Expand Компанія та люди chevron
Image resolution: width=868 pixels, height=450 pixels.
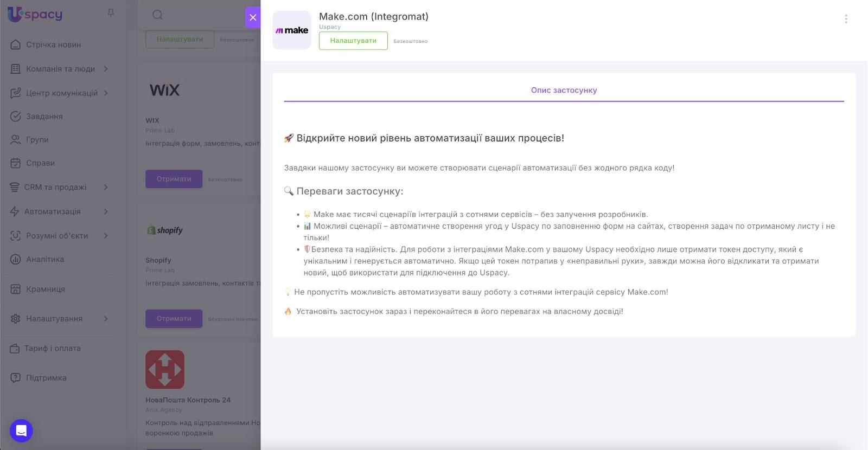click(106, 69)
